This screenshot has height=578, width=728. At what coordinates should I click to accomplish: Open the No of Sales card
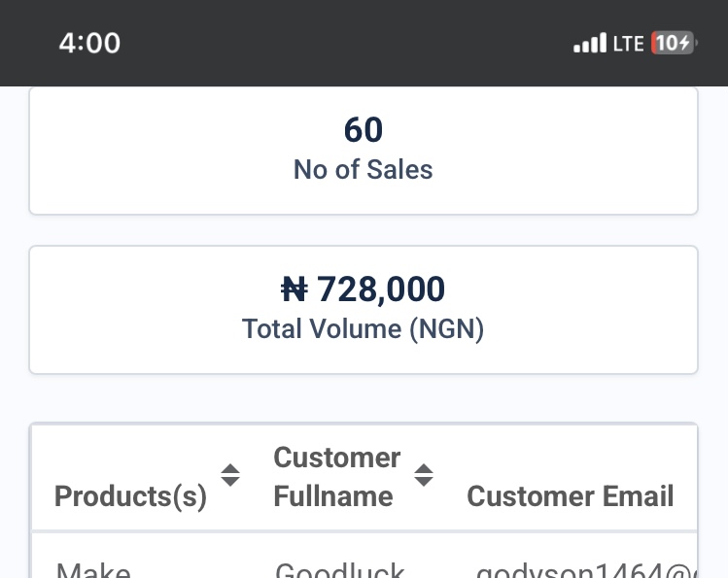[364, 151]
